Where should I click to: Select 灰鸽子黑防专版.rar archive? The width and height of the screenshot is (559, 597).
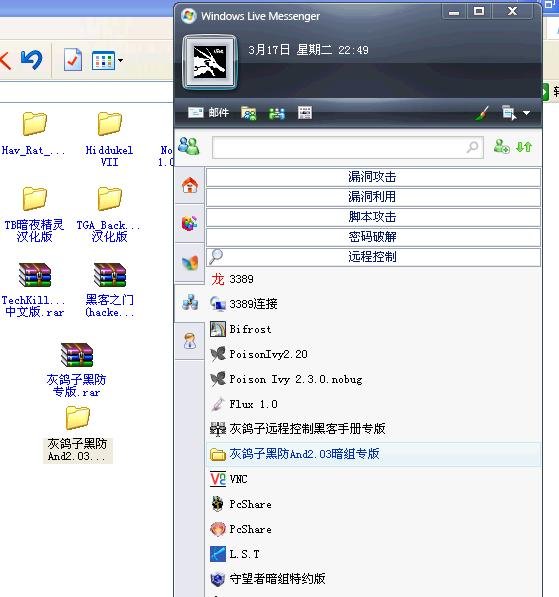tap(76, 370)
